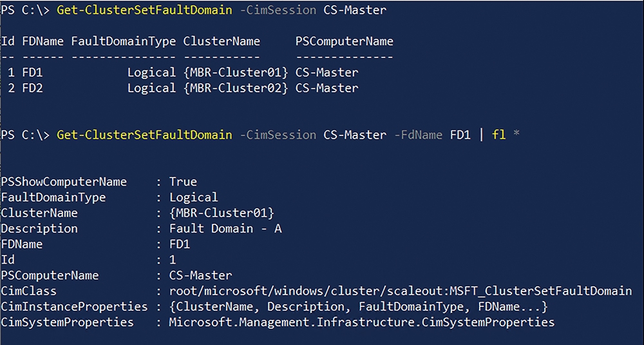Click the {MBR-Cluster02} table value

point(236,88)
